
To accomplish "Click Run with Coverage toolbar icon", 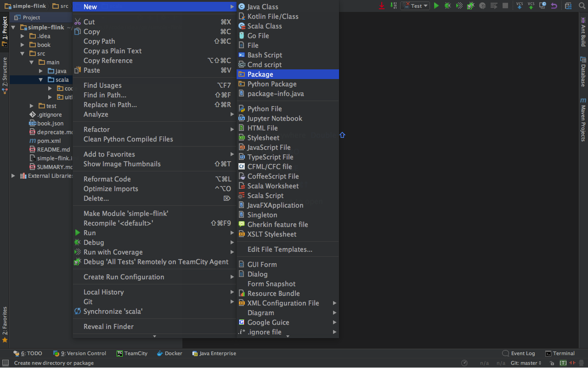I will point(459,6).
